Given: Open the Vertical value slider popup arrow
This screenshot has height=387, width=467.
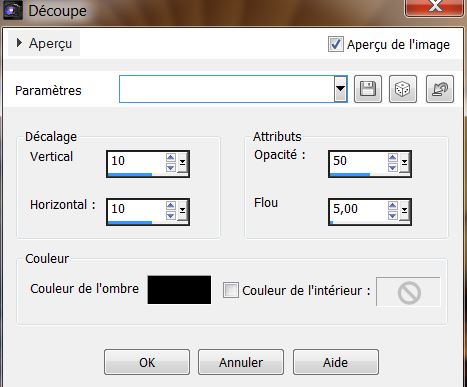Looking at the screenshot, I should pos(182,163).
